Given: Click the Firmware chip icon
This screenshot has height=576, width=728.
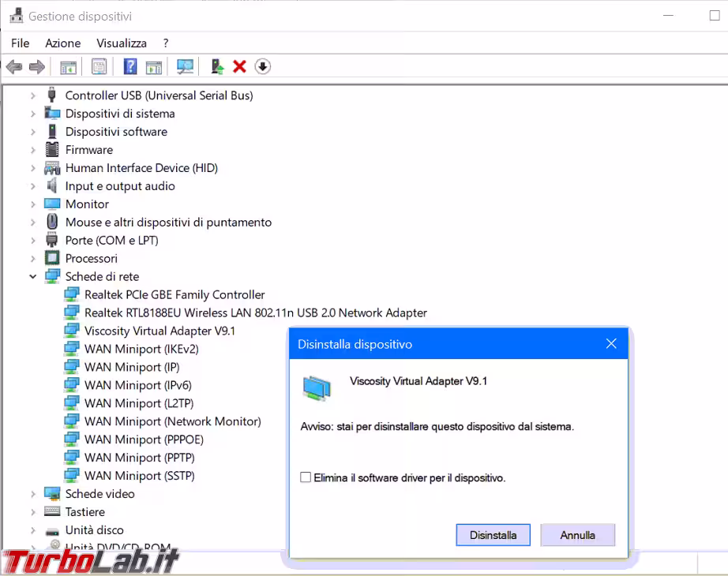Looking at the screenshot, I should (52, 149).
